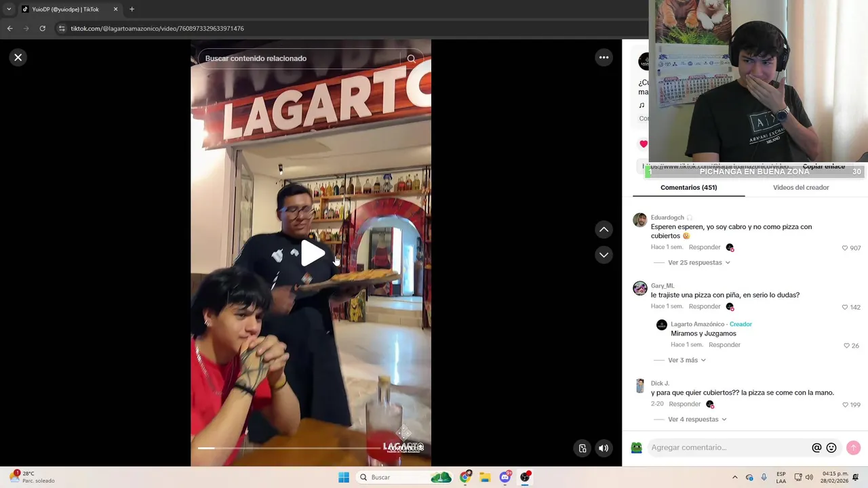Play the paused video with center play button

click(312, 253)
